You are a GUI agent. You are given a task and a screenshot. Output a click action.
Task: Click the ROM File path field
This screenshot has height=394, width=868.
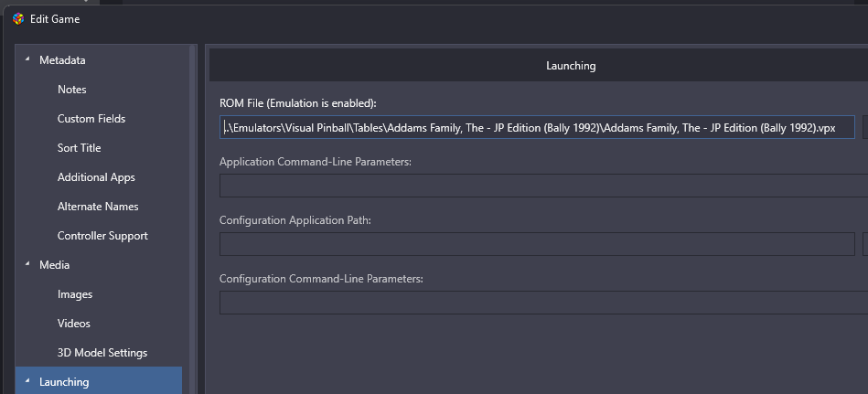(x=537, y=127)
